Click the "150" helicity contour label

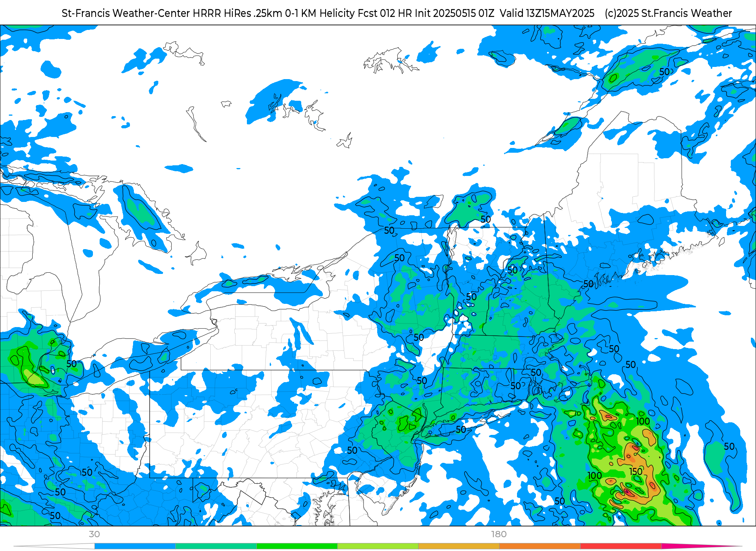click(x=636, y=471)
